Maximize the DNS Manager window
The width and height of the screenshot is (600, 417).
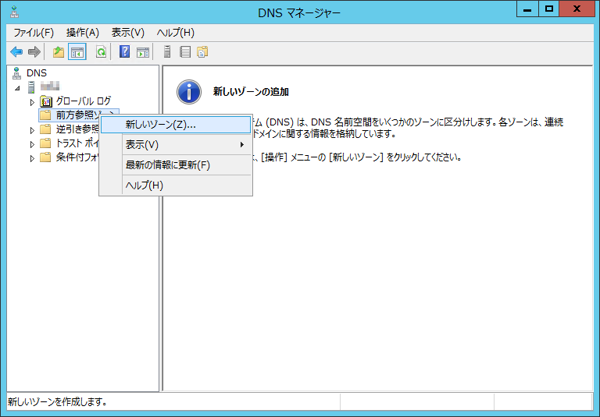pyautogui.click(x=549, y=9)
